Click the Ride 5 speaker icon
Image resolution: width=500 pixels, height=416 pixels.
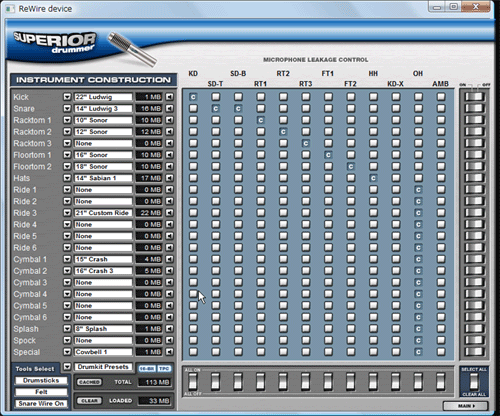[x=170, y=236]
